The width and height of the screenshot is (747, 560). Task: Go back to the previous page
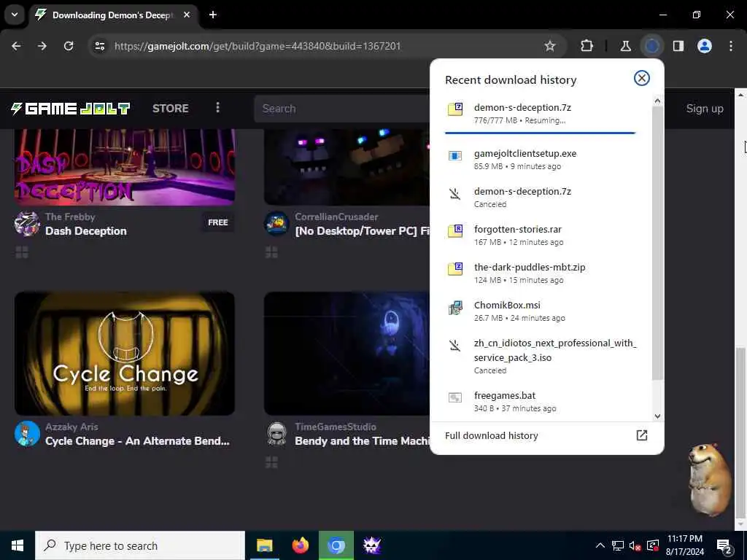point(16,46)
